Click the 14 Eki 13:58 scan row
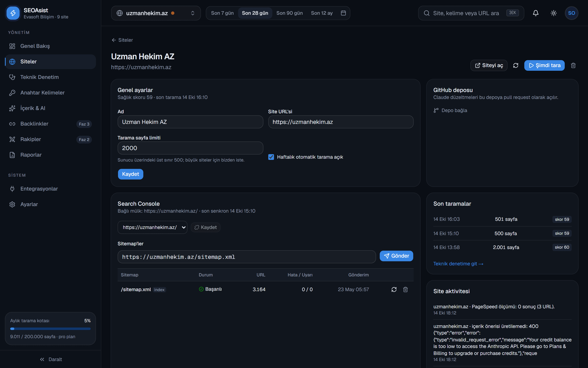Image resolution: width=588 pixels, height=368 pixels. point(502,247)
